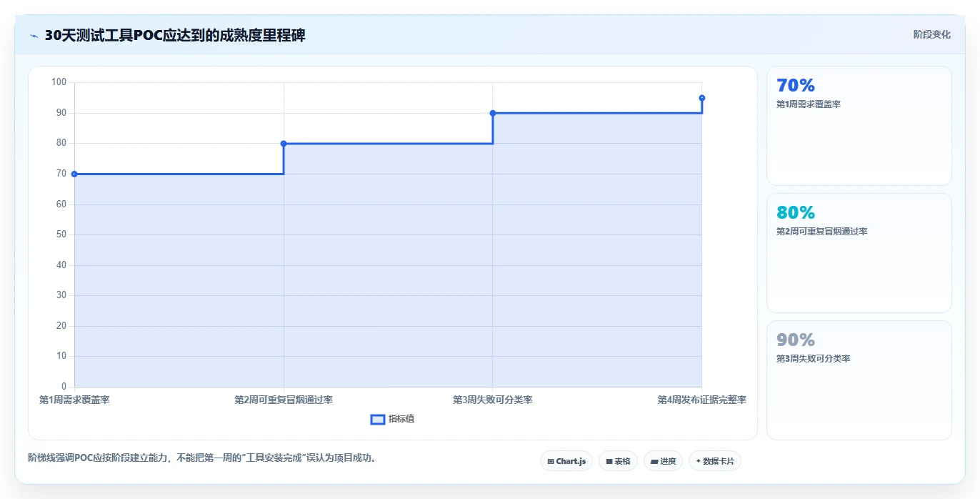Click the 70% value text
This screenshot has height=499, width=980.
795,85
